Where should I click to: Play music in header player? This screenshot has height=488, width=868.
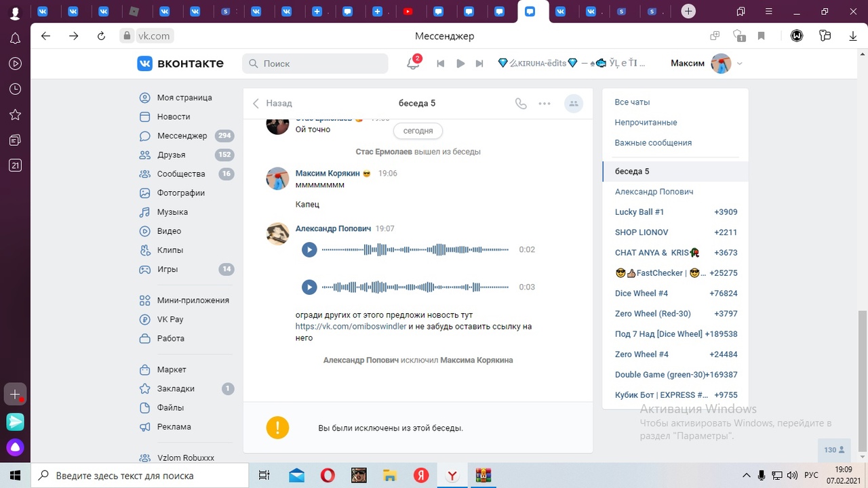coord(460,64)
